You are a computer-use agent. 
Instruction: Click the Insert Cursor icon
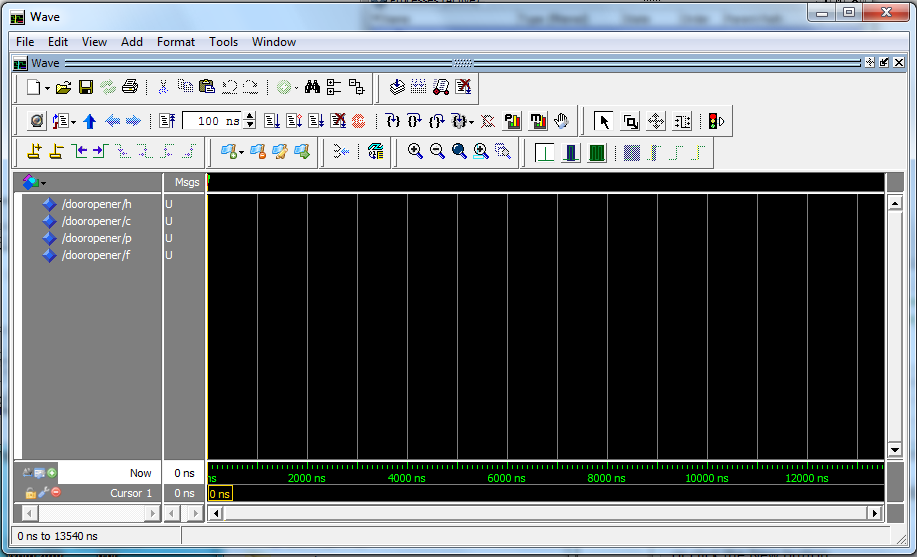[35, 152]
